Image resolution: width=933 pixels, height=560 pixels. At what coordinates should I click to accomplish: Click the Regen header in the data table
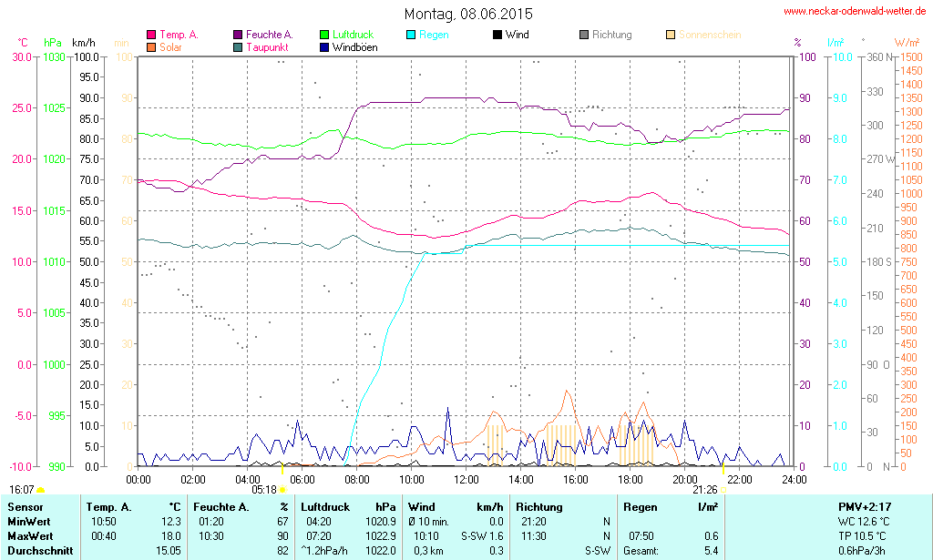[x=640, y=507]
